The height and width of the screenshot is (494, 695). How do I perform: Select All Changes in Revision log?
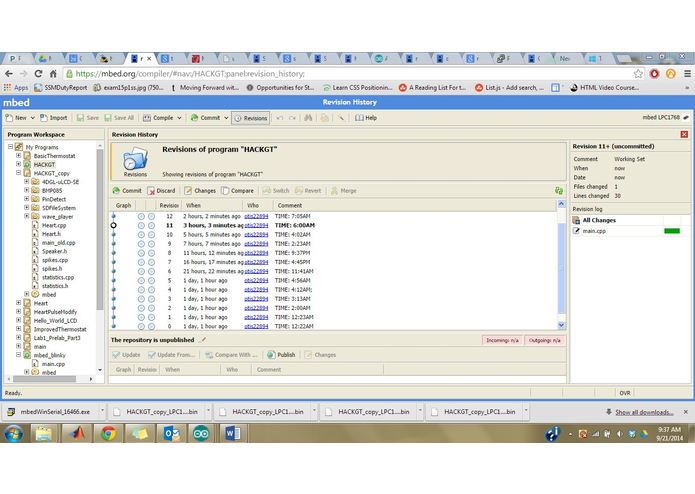pyautogui.click(x=599, y=220)
